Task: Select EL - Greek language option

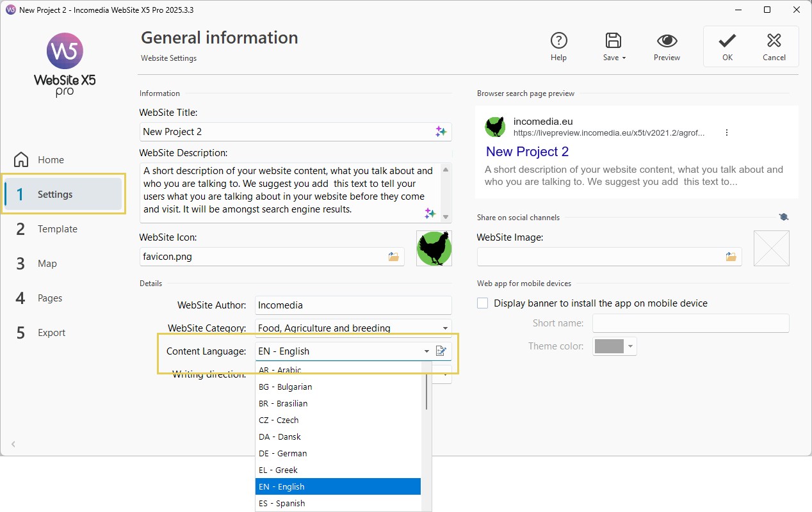Action: tap(338, 470)
